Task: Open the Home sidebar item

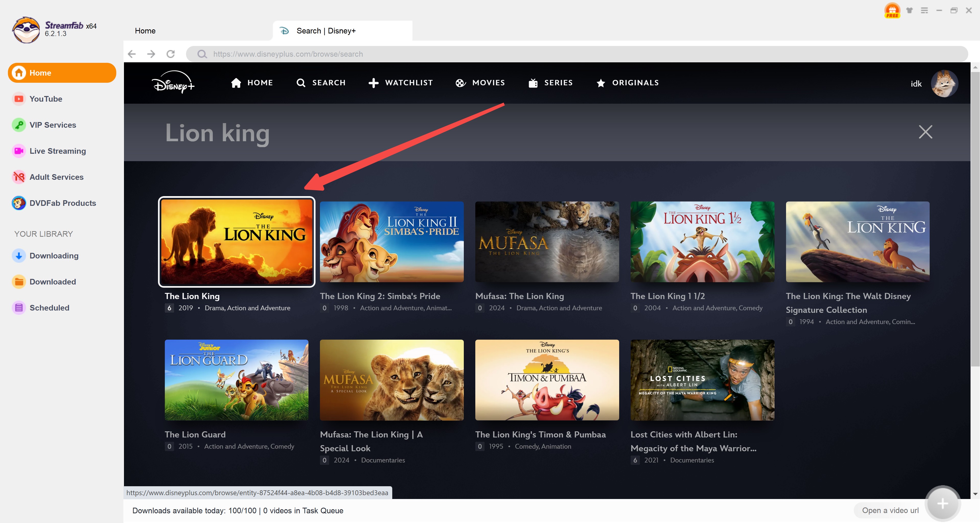Action: coord(62,73)
